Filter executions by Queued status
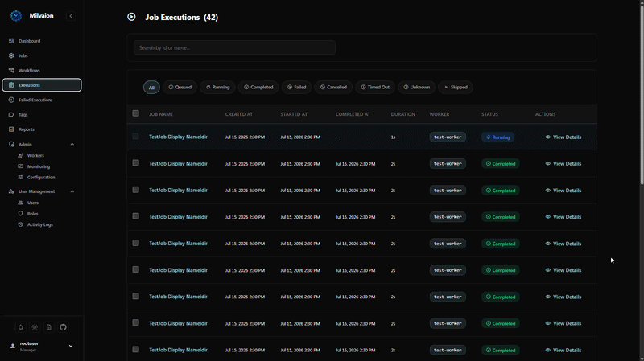The image size is (644, 361). click(180, 88)
